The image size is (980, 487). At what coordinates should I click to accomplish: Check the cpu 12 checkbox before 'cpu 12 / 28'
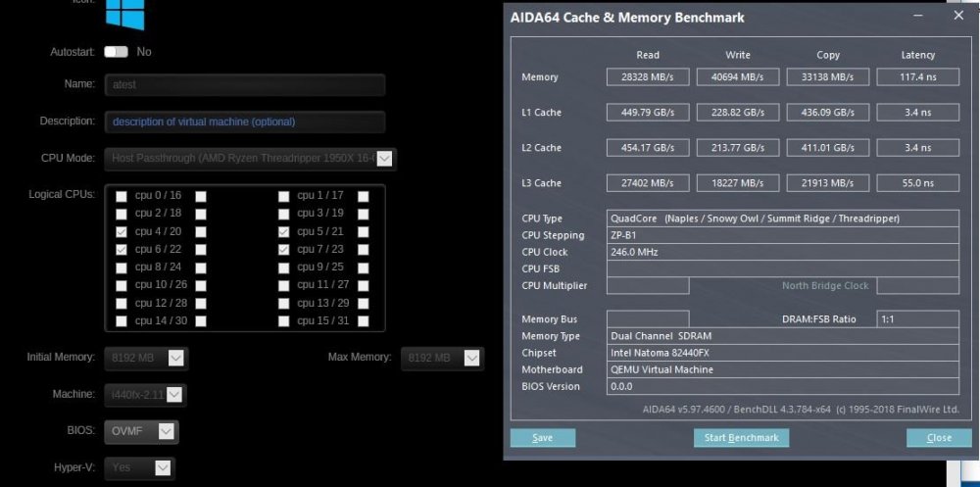tap(122, 303)
